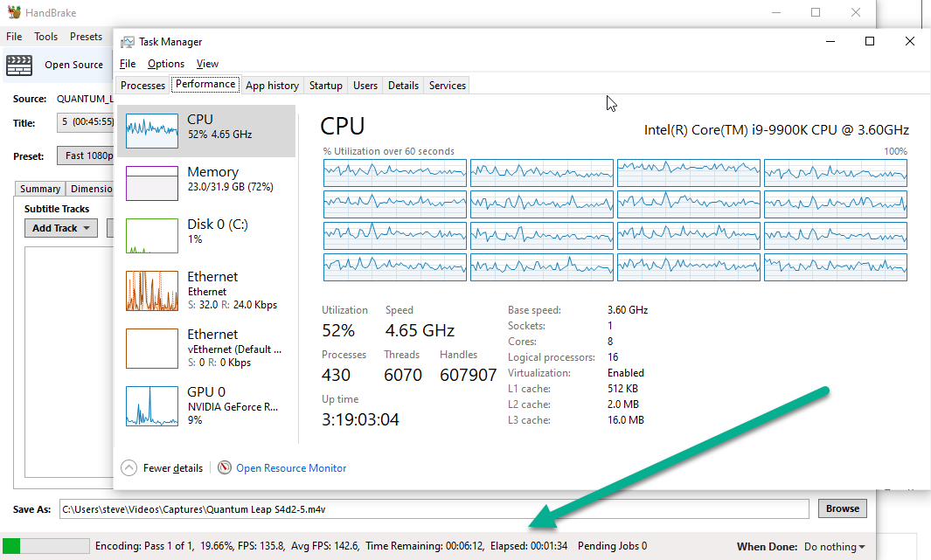Open the GPU 0 performance thumbnail
The image size is (931, 560).
coord(152,406)
